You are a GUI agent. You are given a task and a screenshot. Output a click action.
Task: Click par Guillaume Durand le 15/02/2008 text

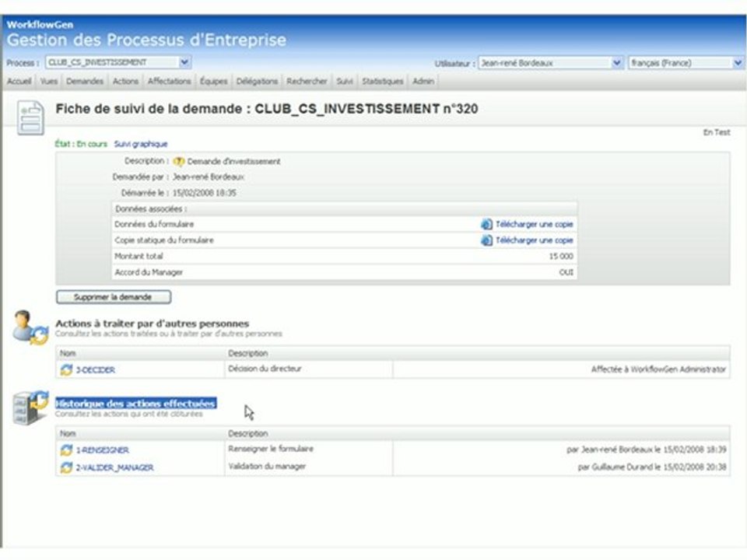click(x=652, y=467)
